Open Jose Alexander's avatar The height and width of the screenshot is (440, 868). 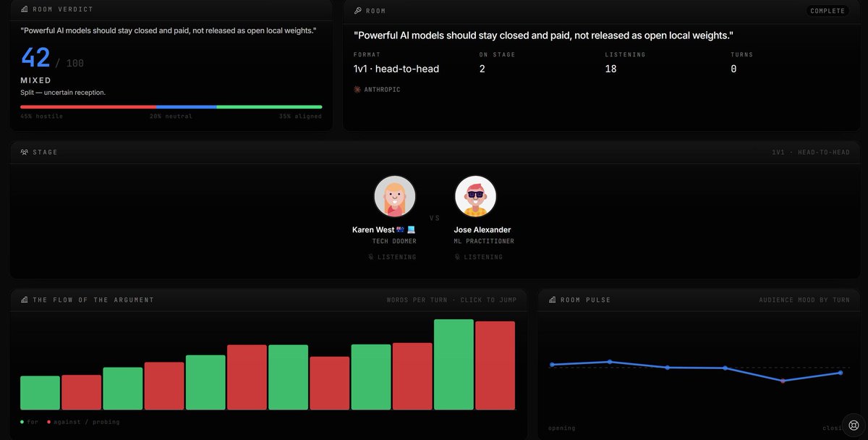(475, 196)
